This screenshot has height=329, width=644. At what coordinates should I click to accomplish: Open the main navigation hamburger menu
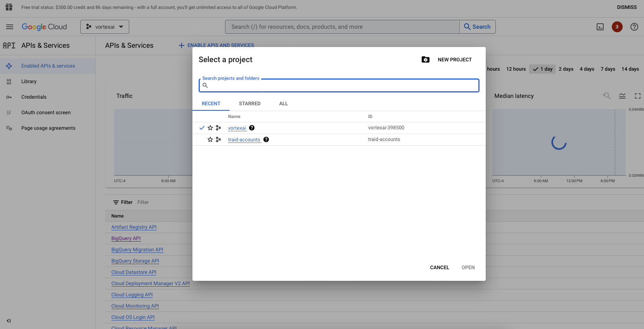(x=10, y=27)
